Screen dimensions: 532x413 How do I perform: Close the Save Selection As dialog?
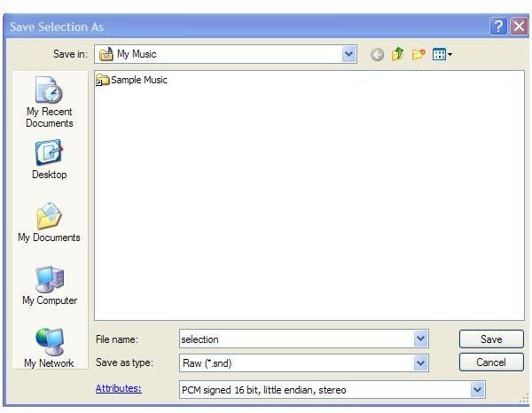(x=519, y=26)
